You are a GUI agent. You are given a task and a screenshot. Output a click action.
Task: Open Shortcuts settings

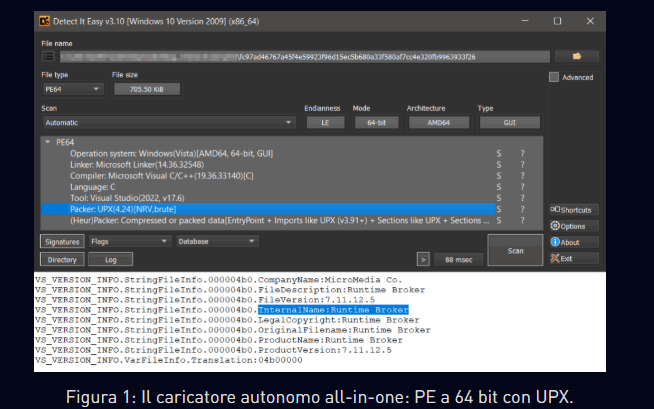click(x=574, y=210)
